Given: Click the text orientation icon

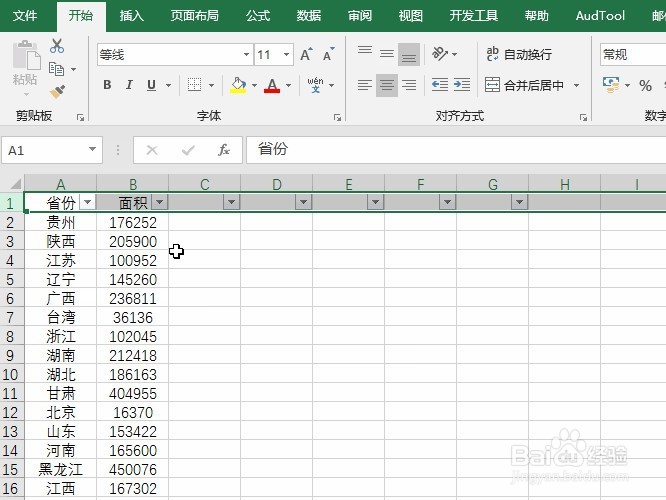Looking at the screenshot, I should [440, 54].
